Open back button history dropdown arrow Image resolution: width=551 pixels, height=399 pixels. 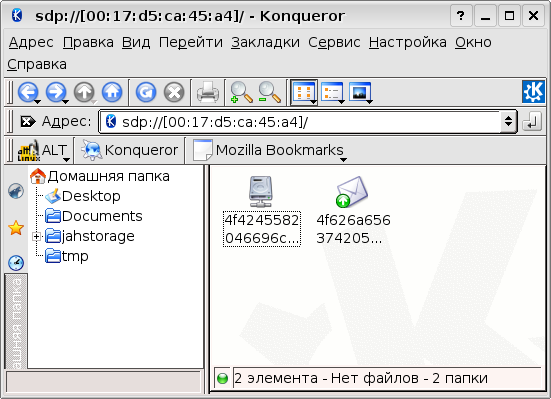coord(37,102)
